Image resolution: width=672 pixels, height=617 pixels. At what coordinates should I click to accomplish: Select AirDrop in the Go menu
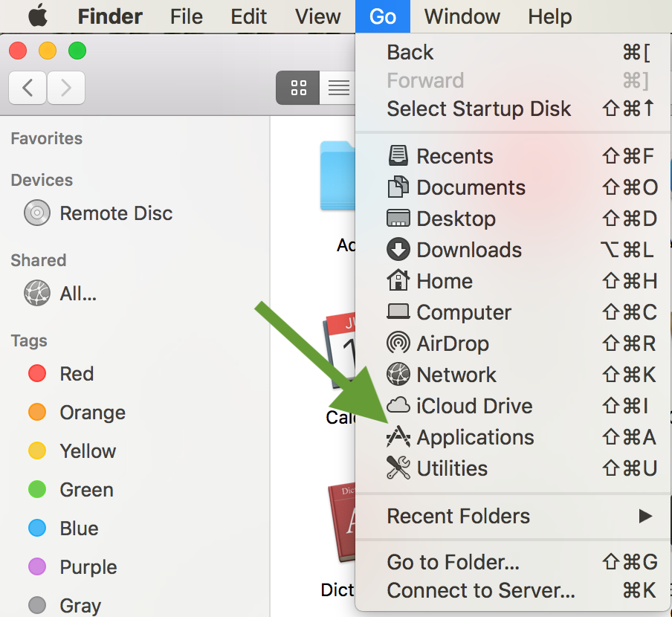coord(452,343)
